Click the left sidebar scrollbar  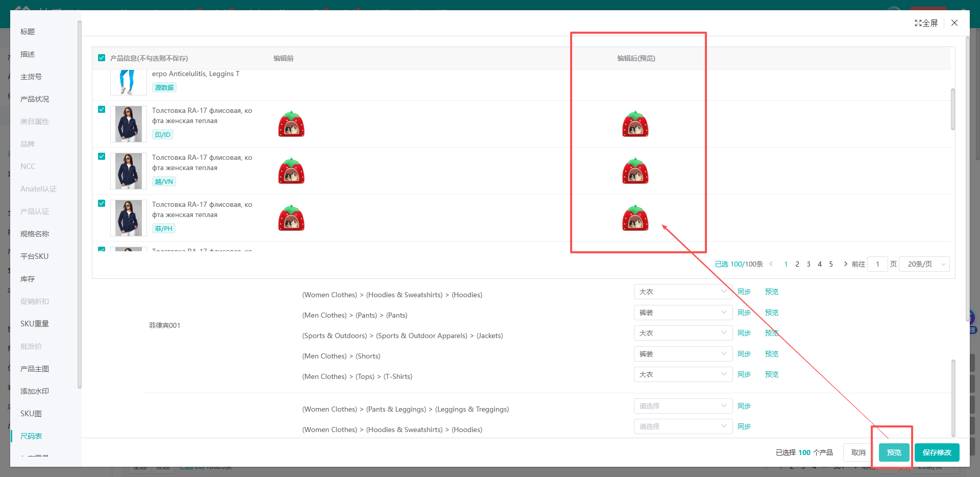79,204
